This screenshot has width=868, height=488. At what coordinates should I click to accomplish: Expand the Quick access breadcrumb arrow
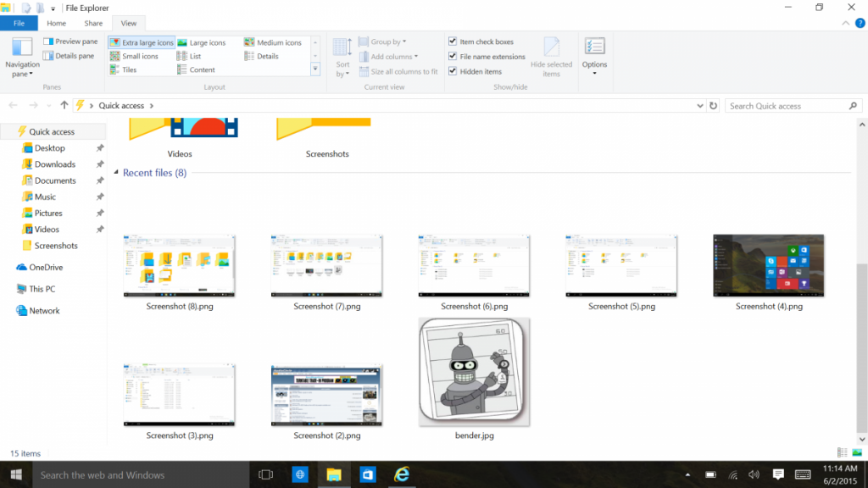pos(151,106)
